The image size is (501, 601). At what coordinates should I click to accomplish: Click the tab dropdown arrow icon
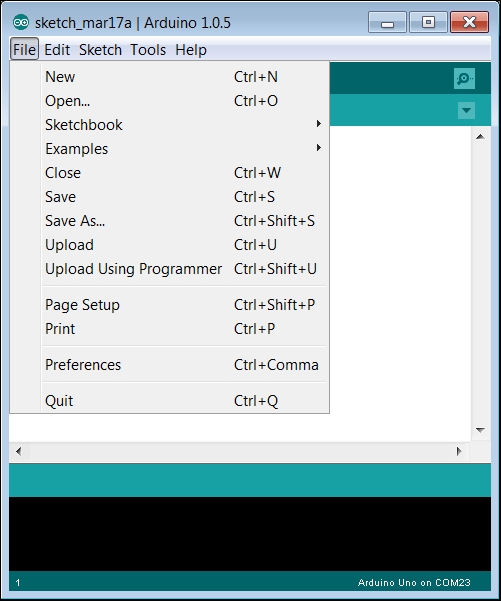[466, 110]
